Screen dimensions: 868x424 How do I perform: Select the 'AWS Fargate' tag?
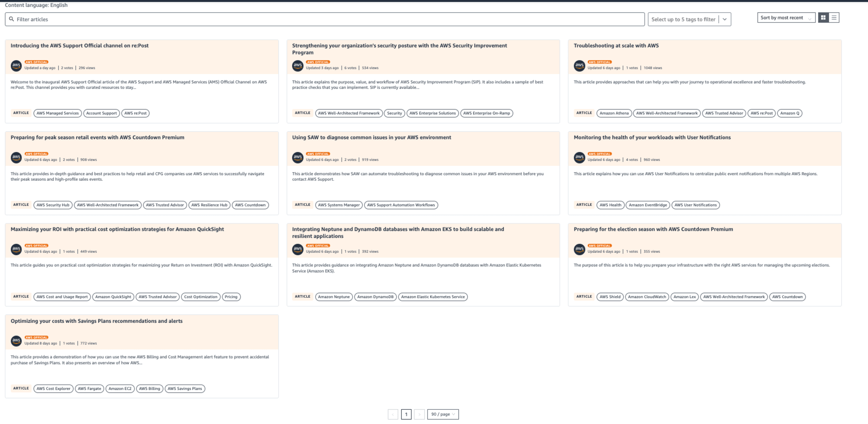89,389
